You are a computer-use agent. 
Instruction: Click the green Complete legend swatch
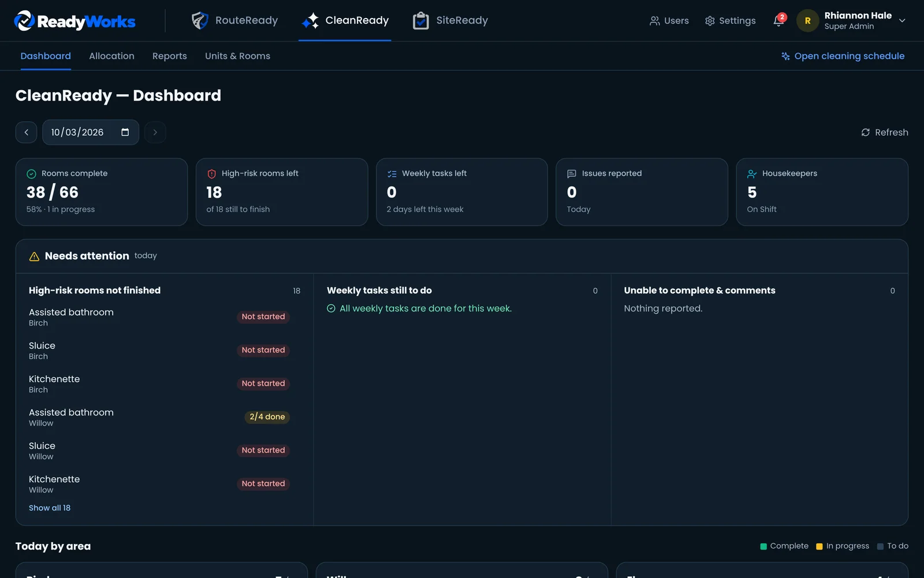click(x=763, y=546)
